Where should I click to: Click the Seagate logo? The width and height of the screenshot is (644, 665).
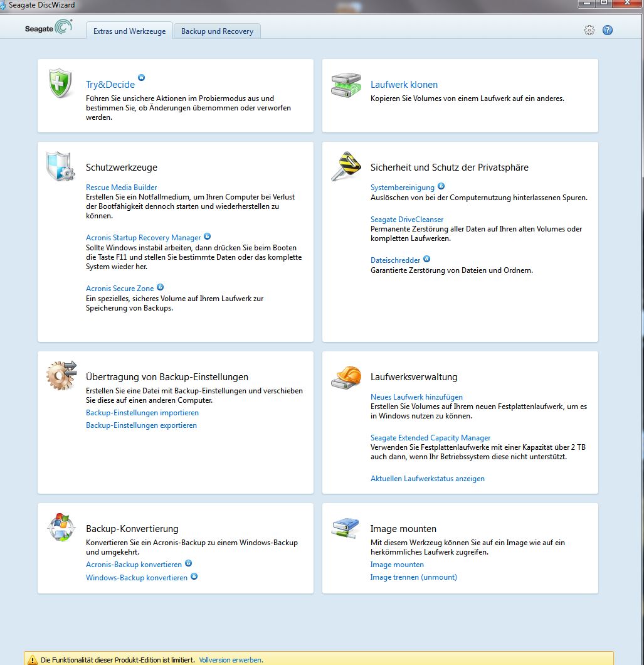coord(48,28)
